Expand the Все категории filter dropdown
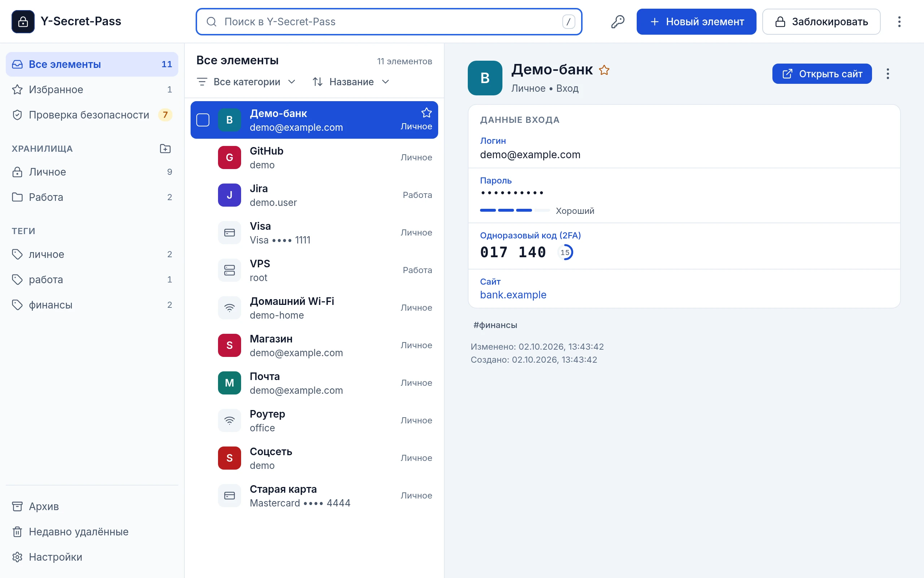The height and width of the screenshot is (578, 924). pos(246,82)
